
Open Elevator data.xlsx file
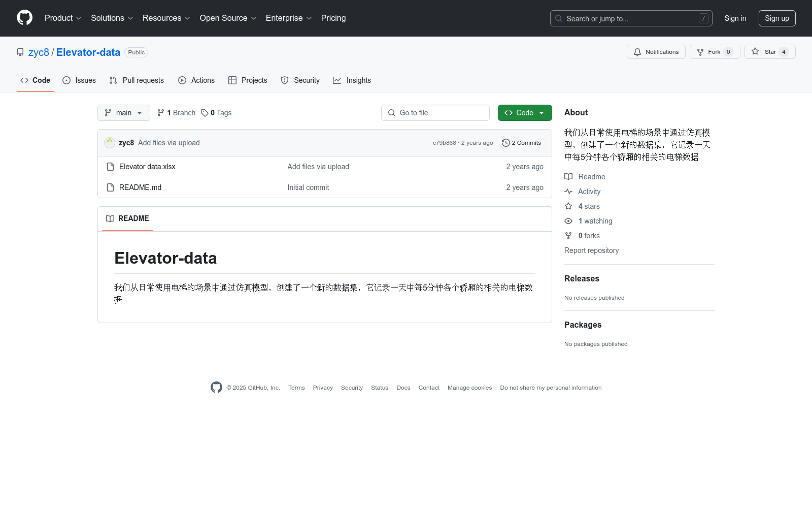(x=147, y=167)
